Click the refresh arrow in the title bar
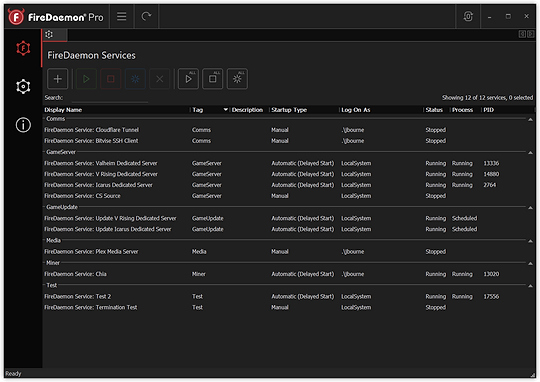Image resolution: width=540 pixels, height=382 pixels. [146, 16]
